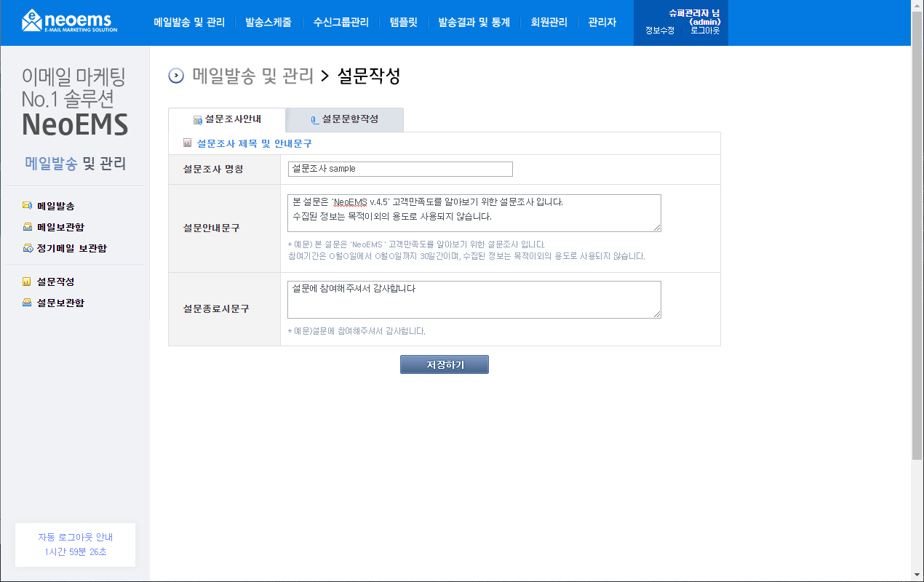Click the 정기메일 보관함 icon in sidebar
The height and width of the screenshot is (582, 924).
pos(27,248)
